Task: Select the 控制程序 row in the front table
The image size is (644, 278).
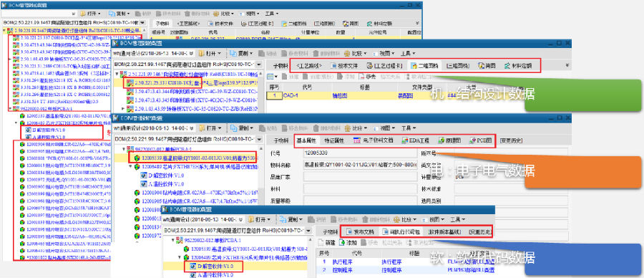Action: click(x=406, y=270)
